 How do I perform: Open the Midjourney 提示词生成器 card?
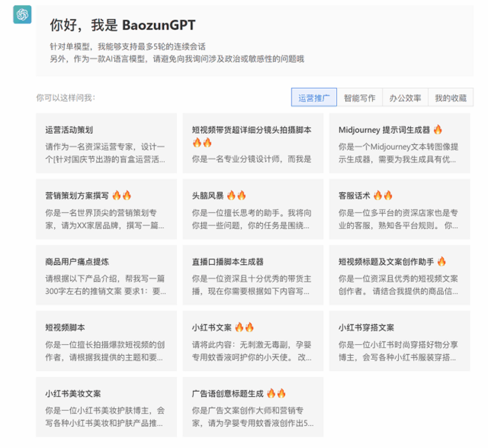(x=400, y=143)
